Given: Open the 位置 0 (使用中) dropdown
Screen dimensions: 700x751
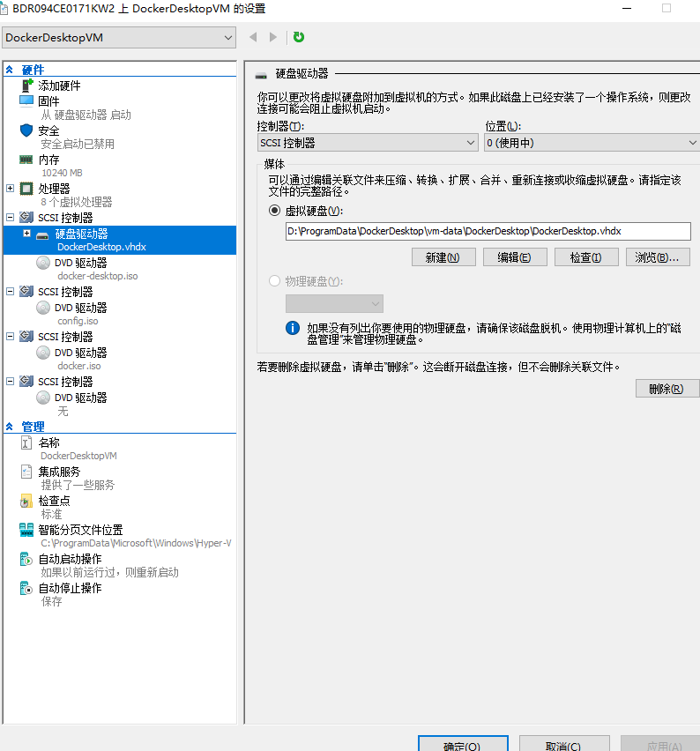Looking at the screenshot, I should click(592, 143).
